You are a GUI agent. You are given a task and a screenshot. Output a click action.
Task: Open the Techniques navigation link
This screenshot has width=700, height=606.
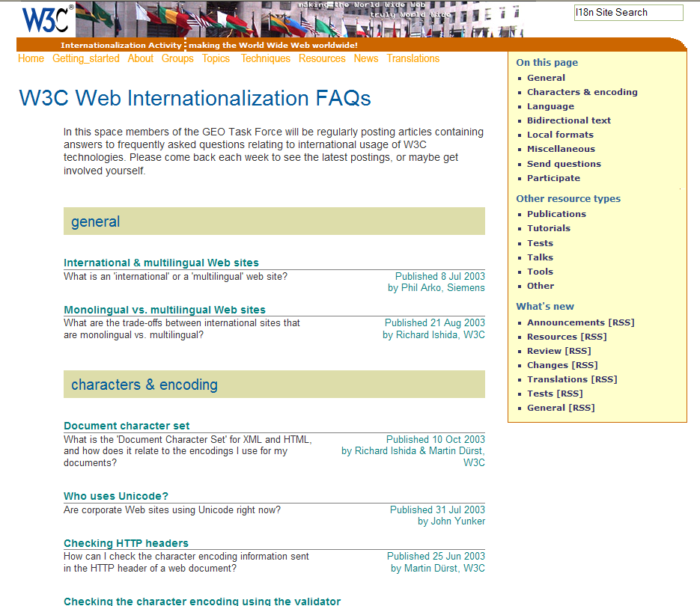click(266, 58)
